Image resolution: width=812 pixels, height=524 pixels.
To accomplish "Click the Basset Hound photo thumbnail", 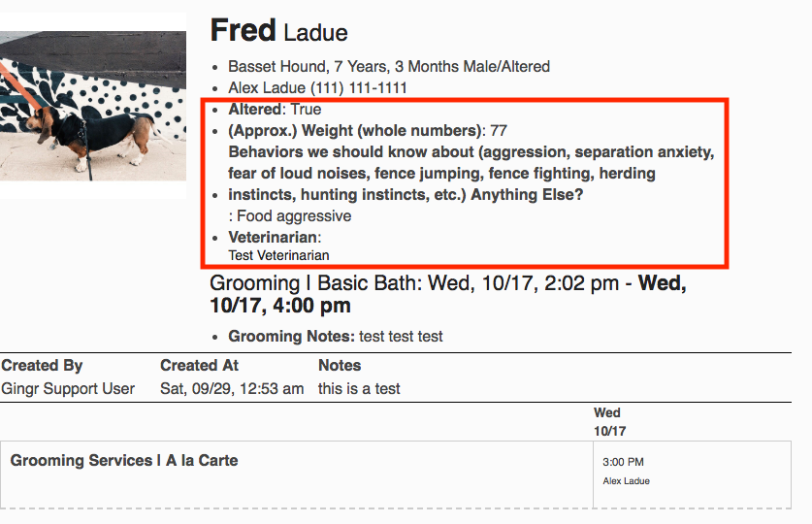I will tap(93, 106).
